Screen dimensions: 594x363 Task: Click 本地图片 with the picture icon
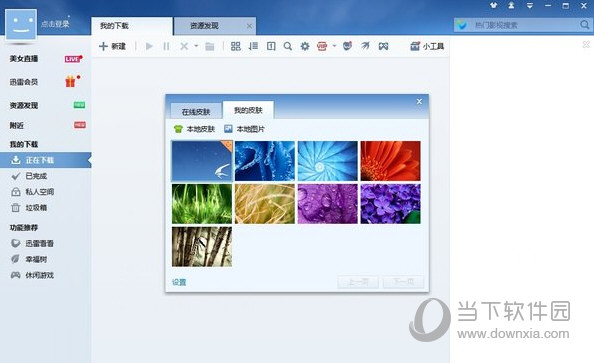(x=244, y=129)
